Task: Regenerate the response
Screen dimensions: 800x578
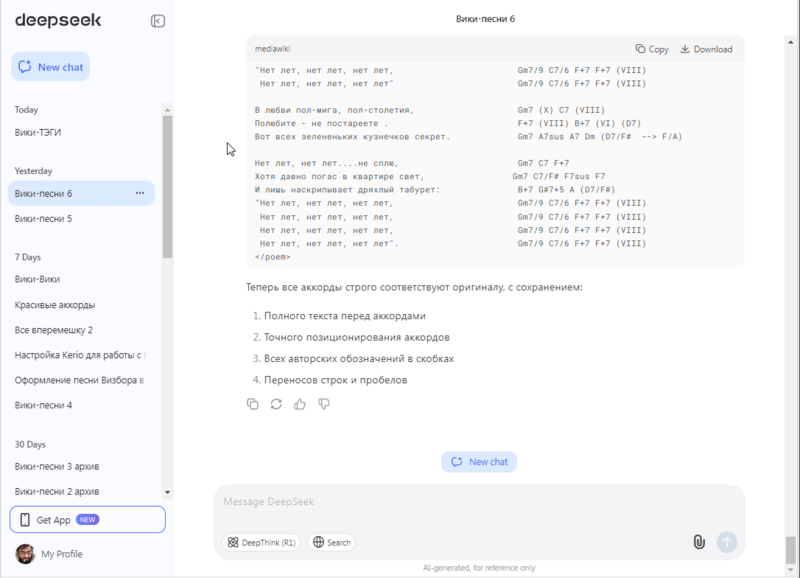Action: coord(276,404)
